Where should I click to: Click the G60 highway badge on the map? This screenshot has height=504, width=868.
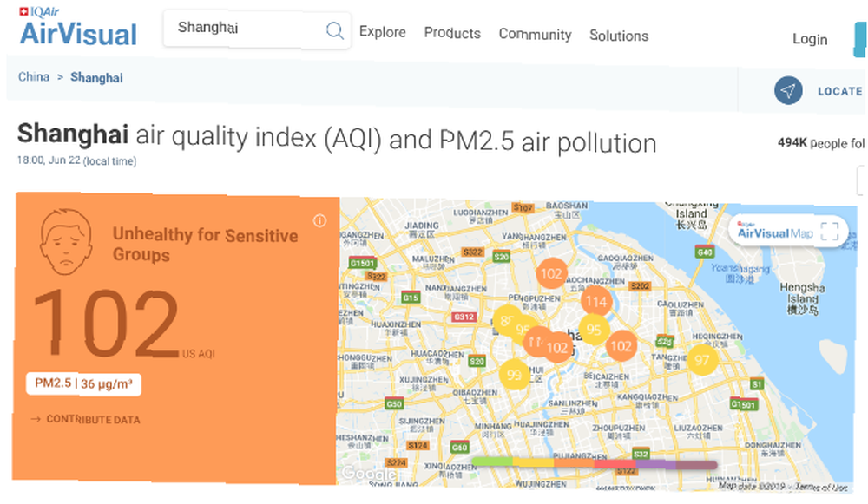click(459, 447)
